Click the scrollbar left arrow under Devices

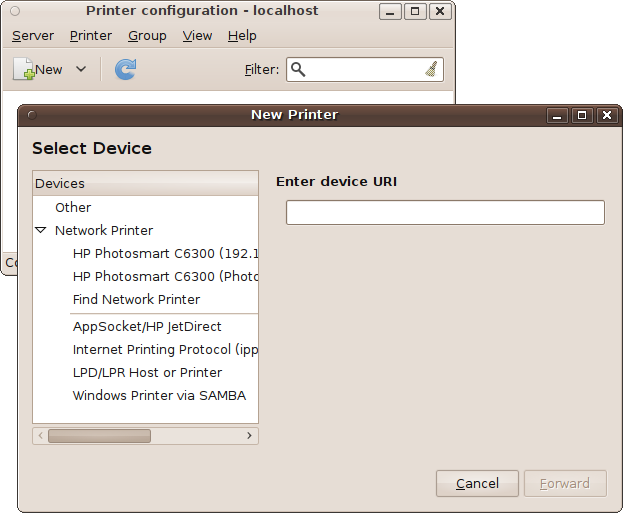point(41,436)
